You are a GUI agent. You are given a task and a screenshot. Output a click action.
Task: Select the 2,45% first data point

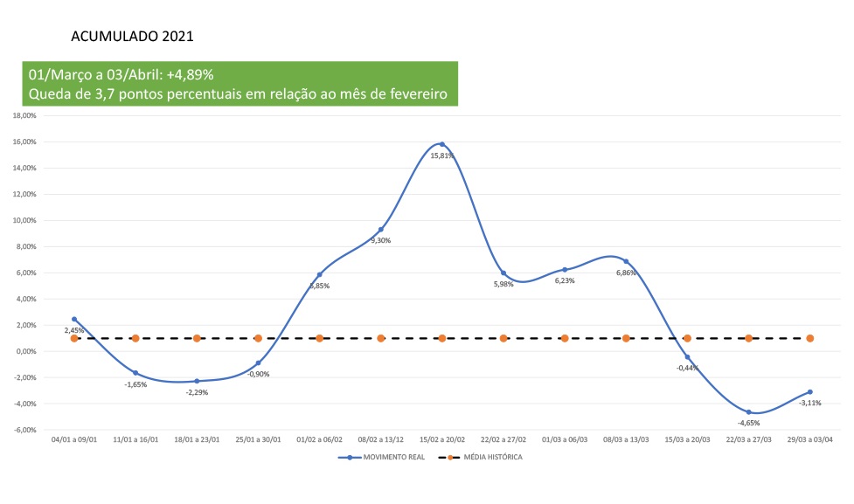(74, 320)
